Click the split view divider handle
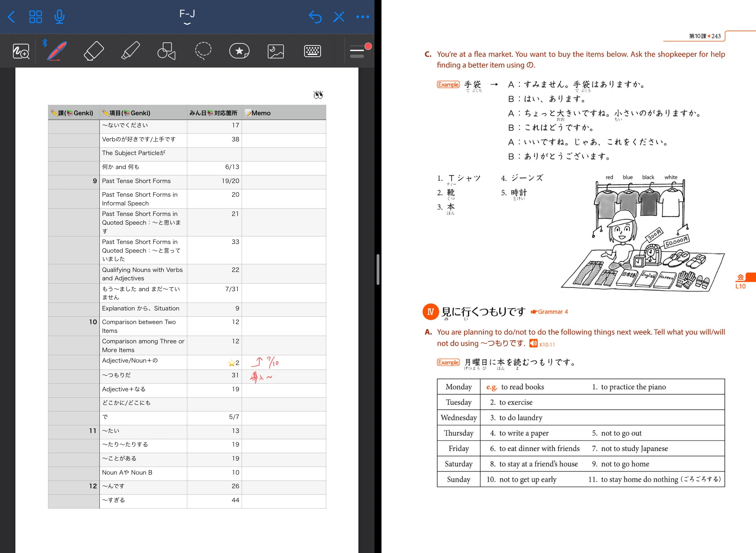 point(378,269)
